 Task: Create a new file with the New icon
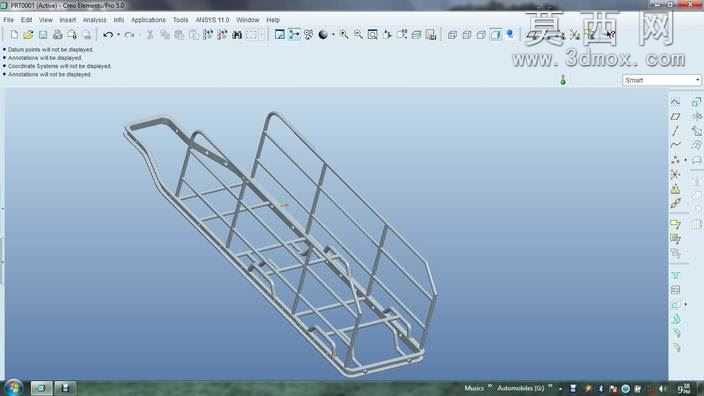[x=14, y=35]
